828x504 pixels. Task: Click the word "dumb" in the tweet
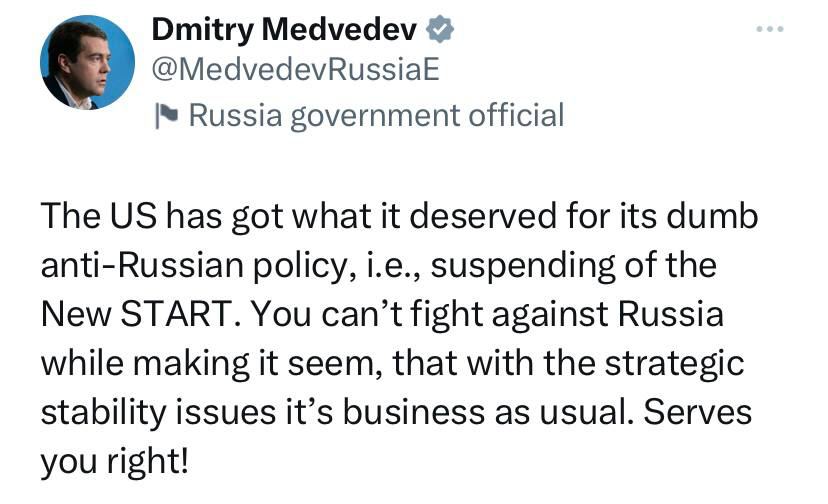pyautogui.click(x=712, y=216)
